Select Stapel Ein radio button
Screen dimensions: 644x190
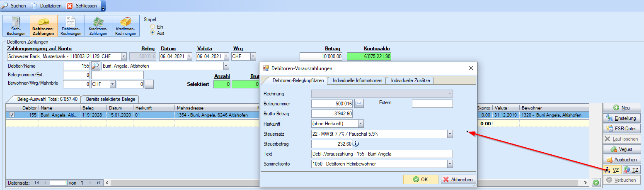point(153,27)
